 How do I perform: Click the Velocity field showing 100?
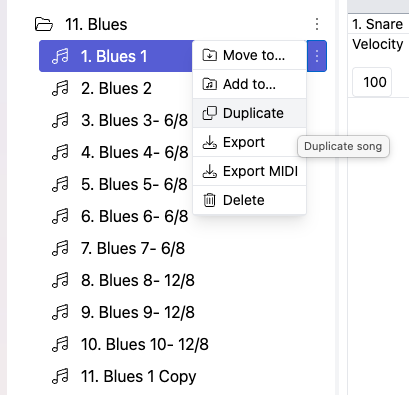click(x=372, y=82)
